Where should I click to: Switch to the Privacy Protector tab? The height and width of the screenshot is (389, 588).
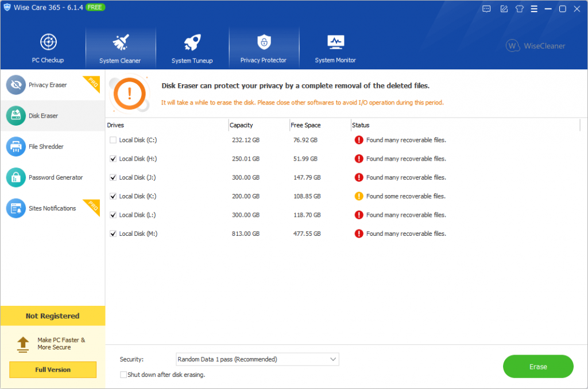[264, 49]
